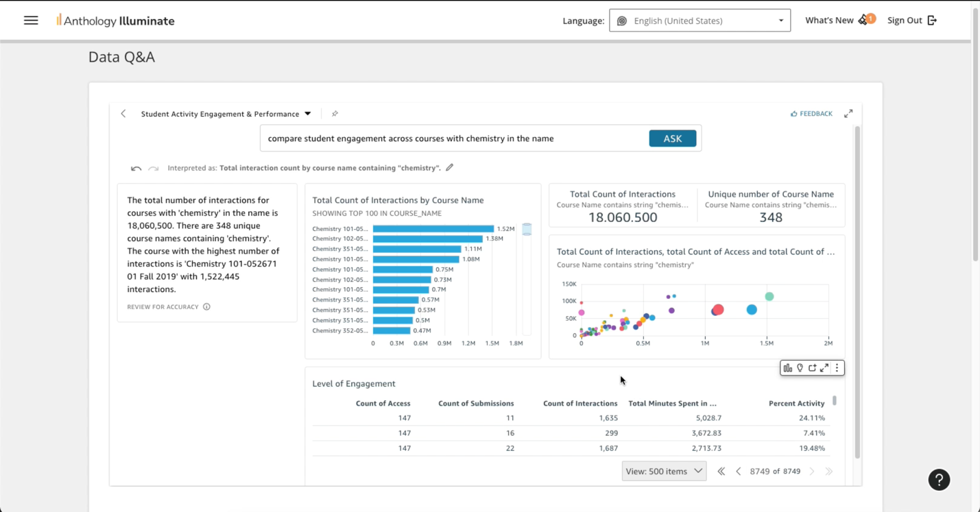Open the visual's three-dot options menu
This screenshot has height=512, width=980.
point(837,368)
